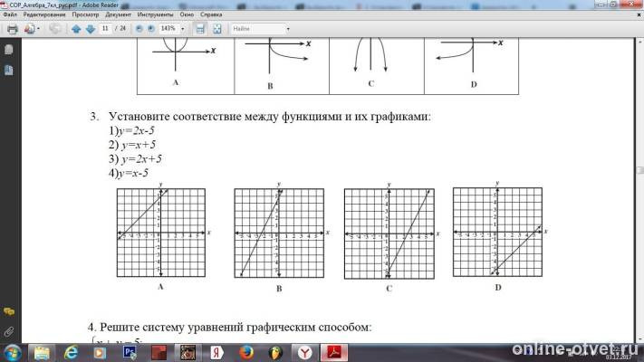Close the document with the menu-bar X

639,14
